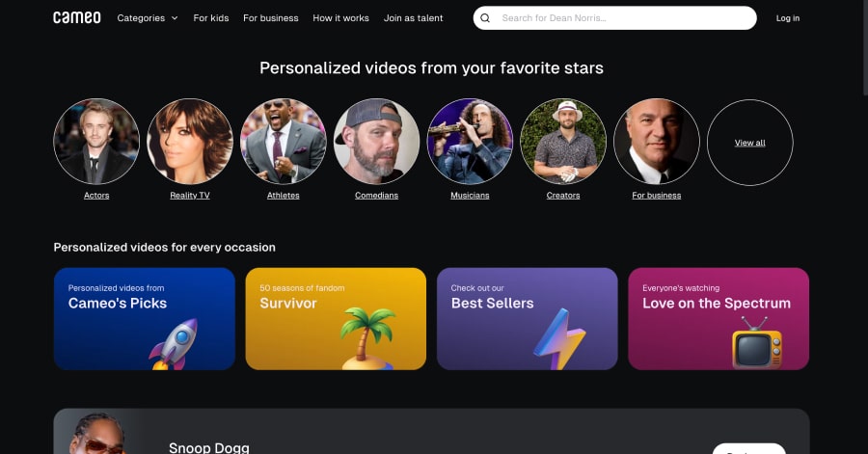Open the Cameo's Picks card
Image resolution: width=868 pixels, height=454 pixels.
click(145, 318)
